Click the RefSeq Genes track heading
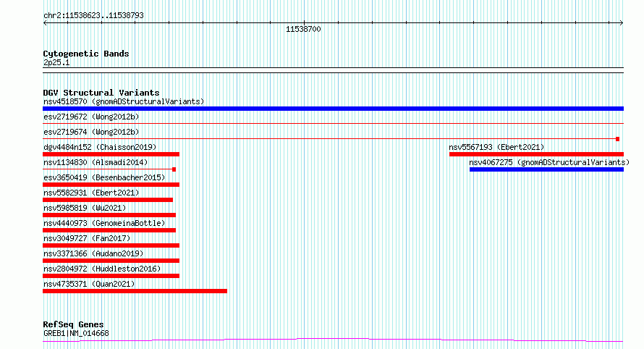The height and width of the screenshot is (349, 644). click(x=73, y=324)
